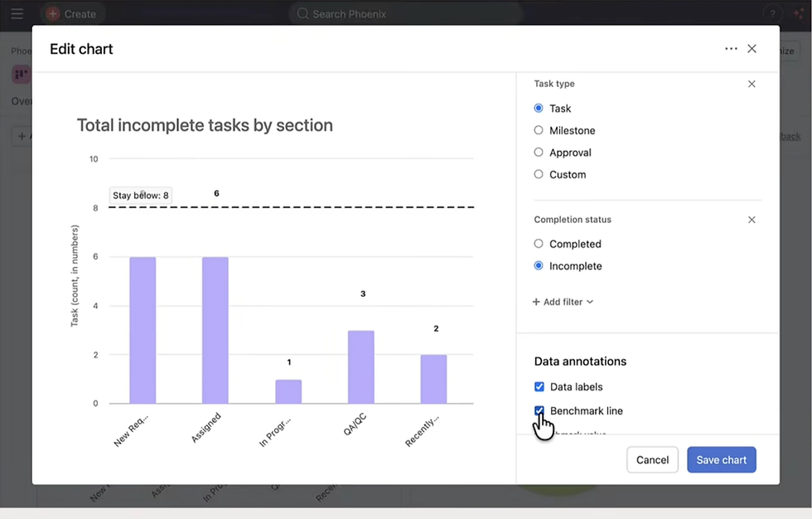Remove the Completion status filter with X

click(752, 220)
